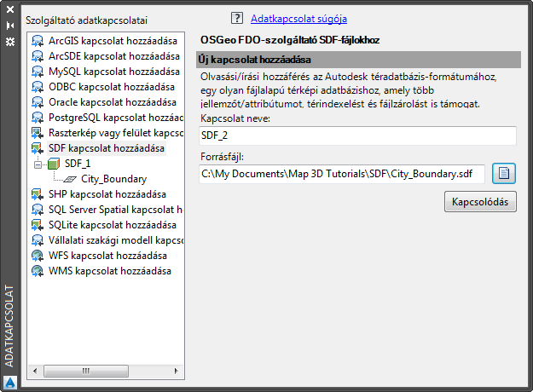Select PostgreSQL kapcsolat entry

116,118
